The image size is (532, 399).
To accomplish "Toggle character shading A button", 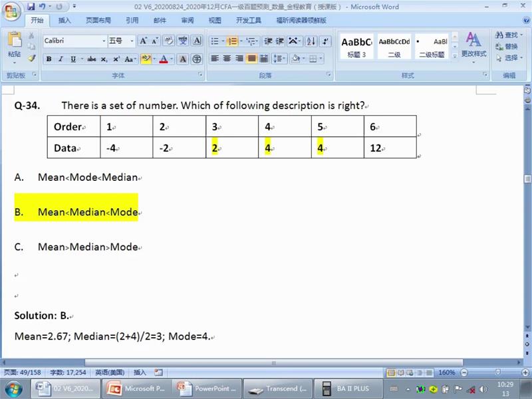I will [x=183, y=59].
